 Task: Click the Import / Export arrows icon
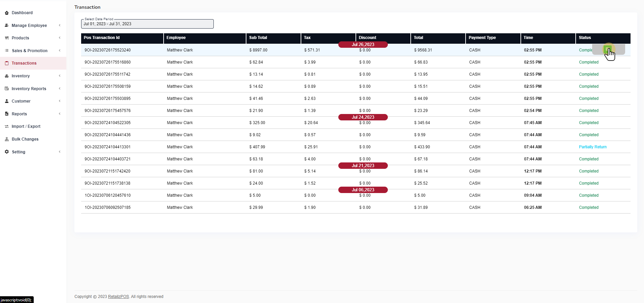pos(7,126)
